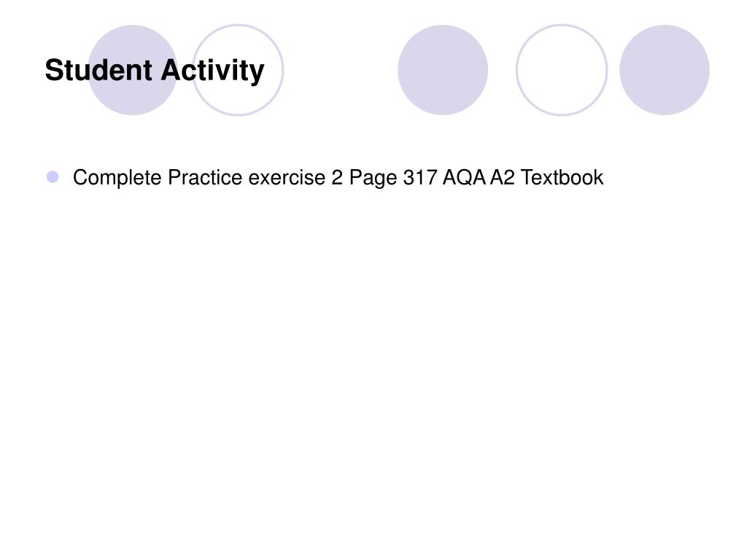Click the word Complete in bullet text
The image size is (747, 560).
(x=117, y=178)
